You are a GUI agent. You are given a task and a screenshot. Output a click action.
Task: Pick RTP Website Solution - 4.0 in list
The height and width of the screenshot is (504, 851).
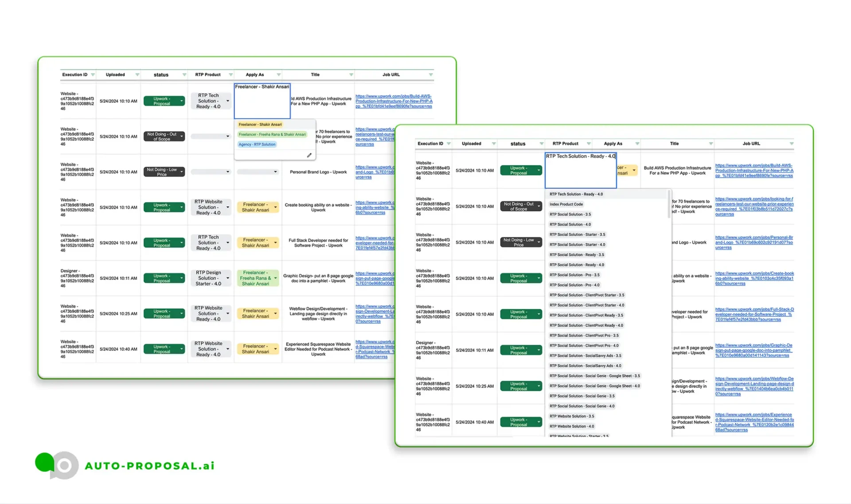(571, 426)
